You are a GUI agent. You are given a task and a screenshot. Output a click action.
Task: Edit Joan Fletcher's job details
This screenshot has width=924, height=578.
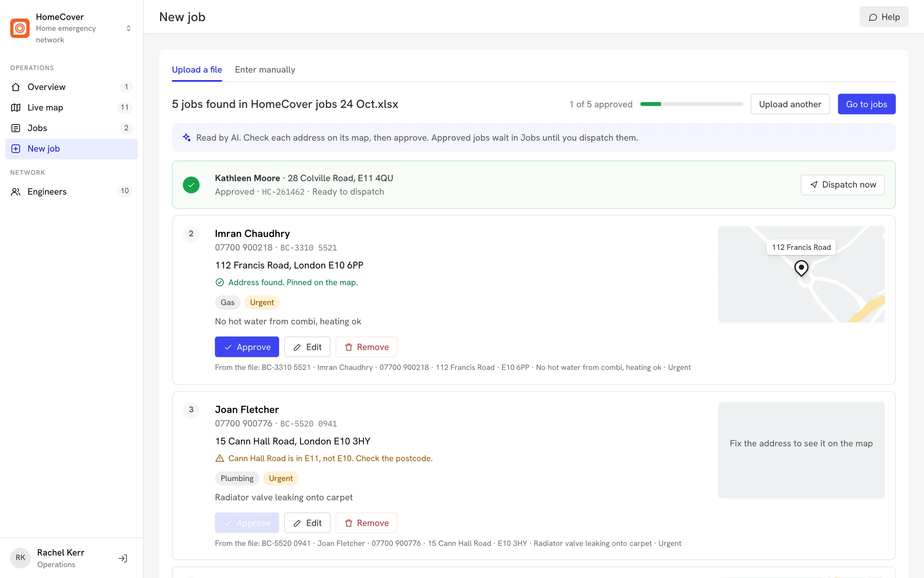pos(307,523)
